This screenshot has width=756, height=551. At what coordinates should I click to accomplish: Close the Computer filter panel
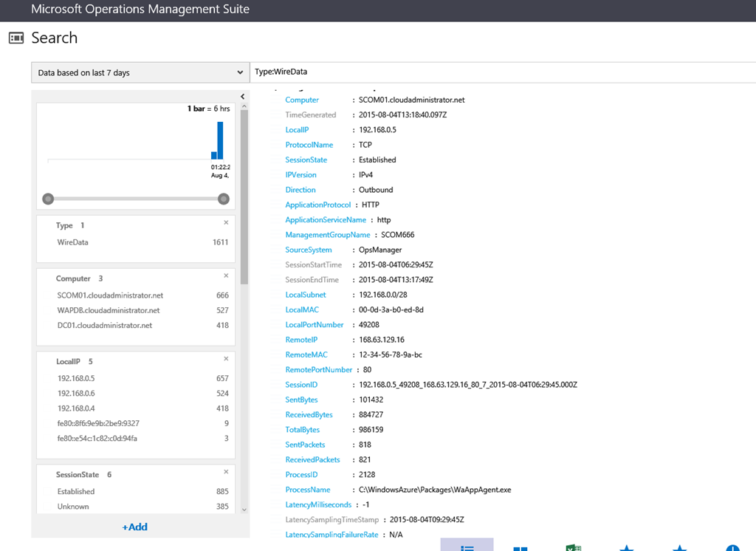tap(226, 275)
